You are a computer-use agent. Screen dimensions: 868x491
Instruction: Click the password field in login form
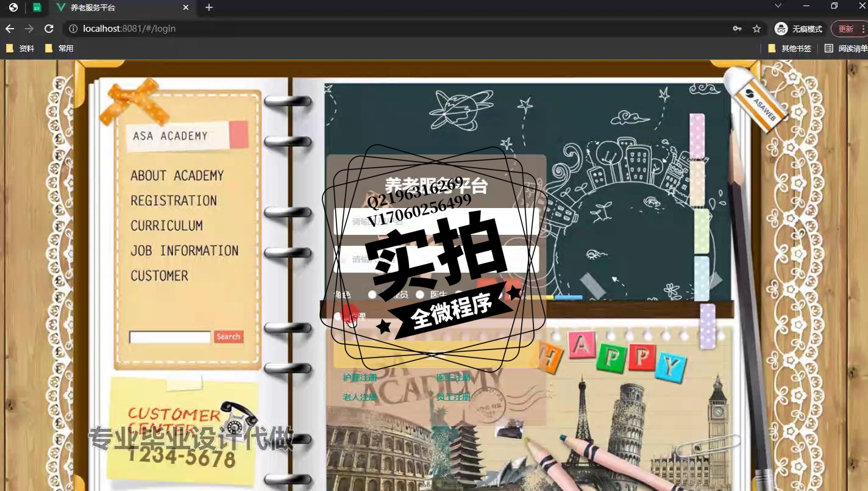[x=436, y=259]
